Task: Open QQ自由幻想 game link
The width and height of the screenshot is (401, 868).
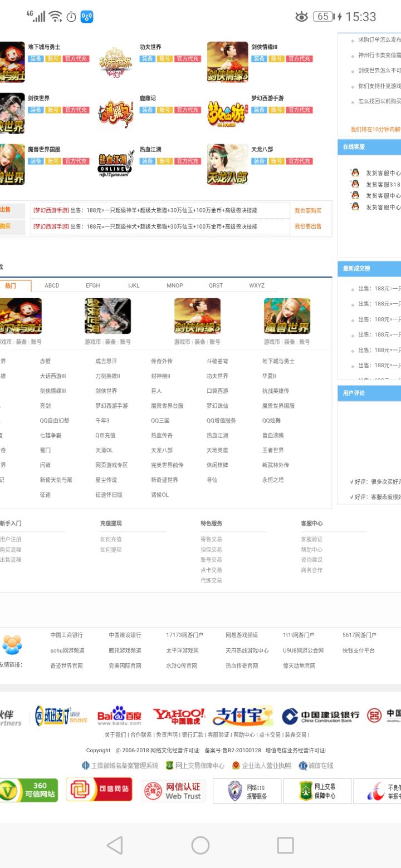Action: click(x=54, y=421)
